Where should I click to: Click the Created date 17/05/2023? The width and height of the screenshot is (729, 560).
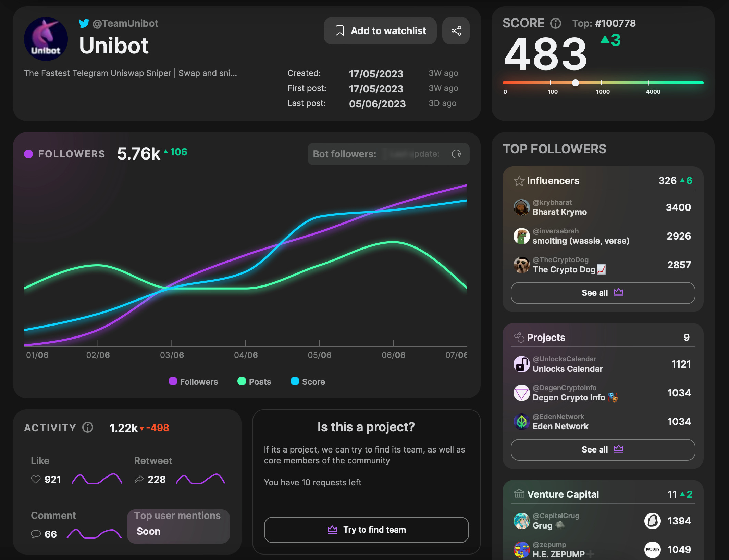coord(376,74)
